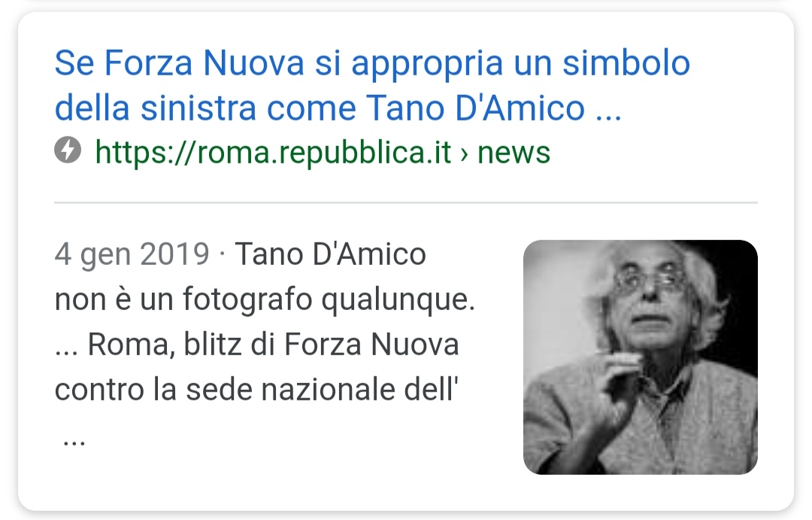Click the ellipsis at the snippet's end
Screen dimensions: 812x520
coord(74,442)
